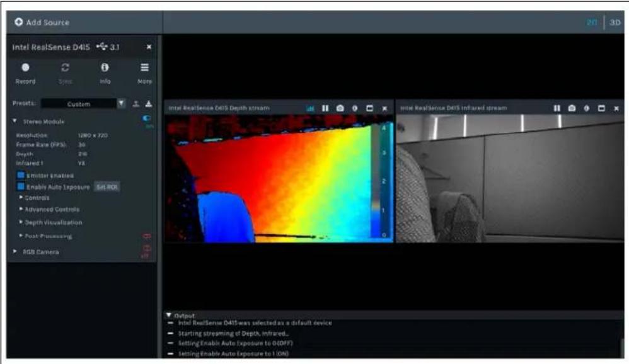Click the Depth stream image
This screenshot has width=629, height=364.
point(279,179)
